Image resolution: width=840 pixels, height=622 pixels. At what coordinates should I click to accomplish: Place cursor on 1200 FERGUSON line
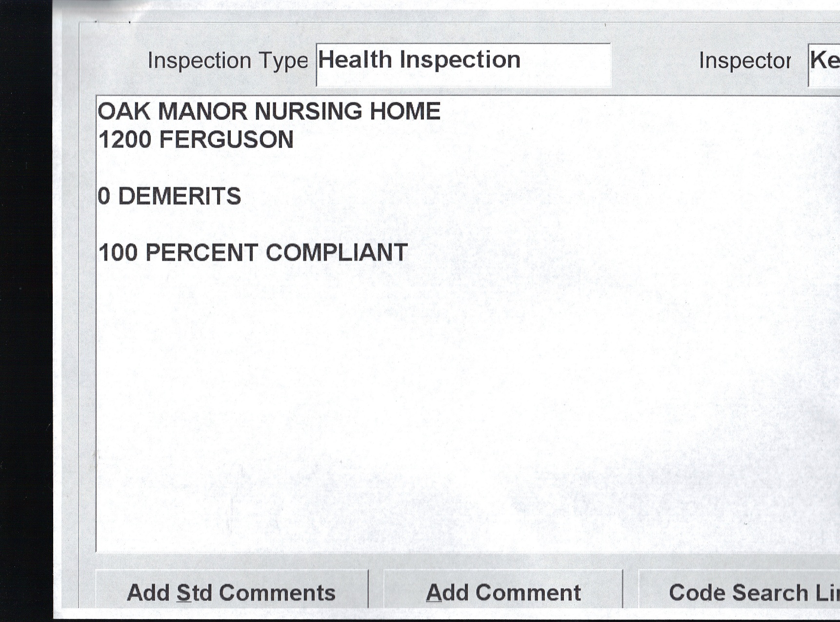196,140
